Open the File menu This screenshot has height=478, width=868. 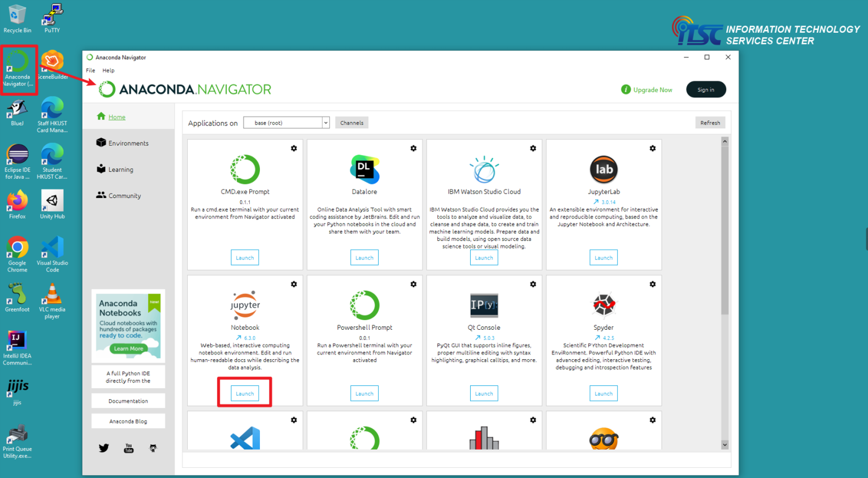coord(90,71)
